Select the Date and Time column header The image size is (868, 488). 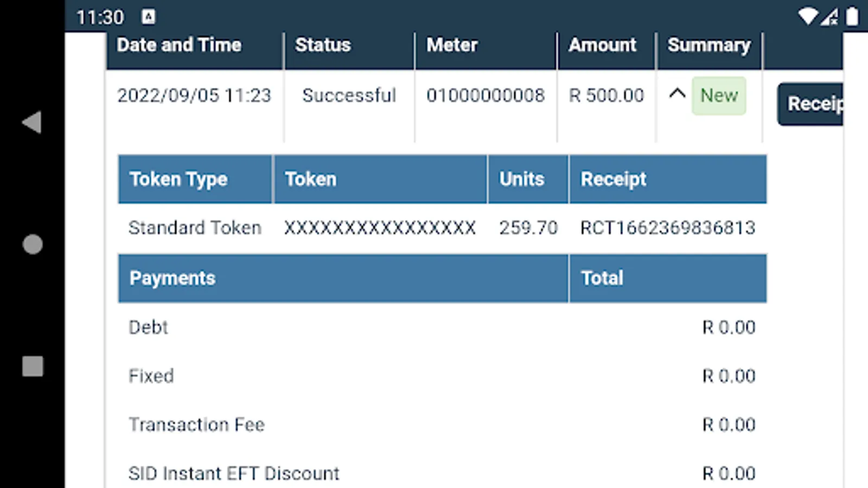(x=179, y=45)
